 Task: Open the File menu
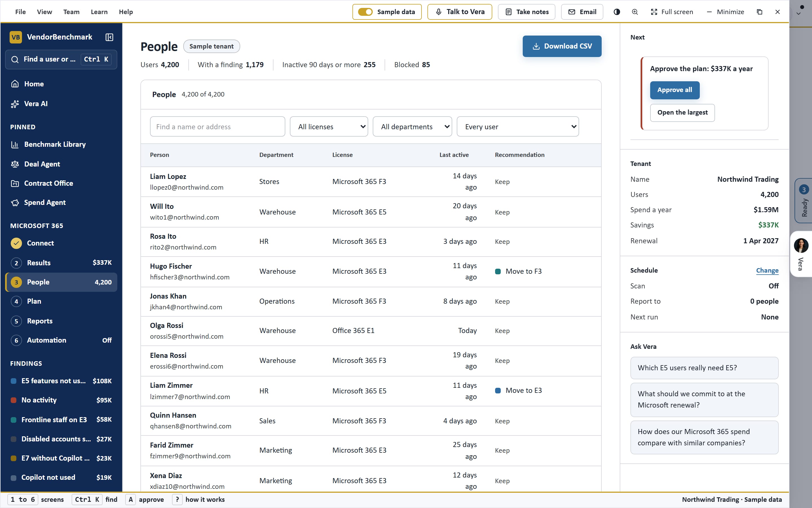pos(21,12)
